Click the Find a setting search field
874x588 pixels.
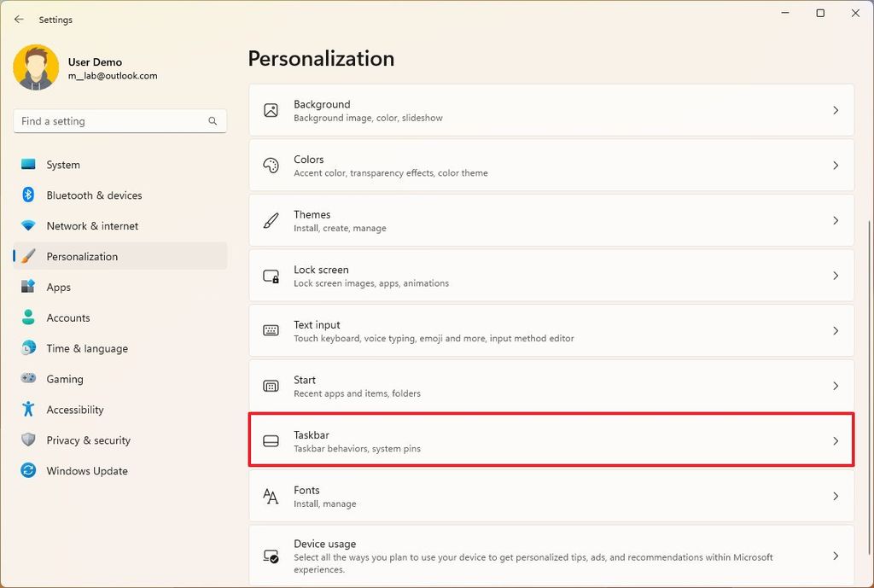click(119, 121)
